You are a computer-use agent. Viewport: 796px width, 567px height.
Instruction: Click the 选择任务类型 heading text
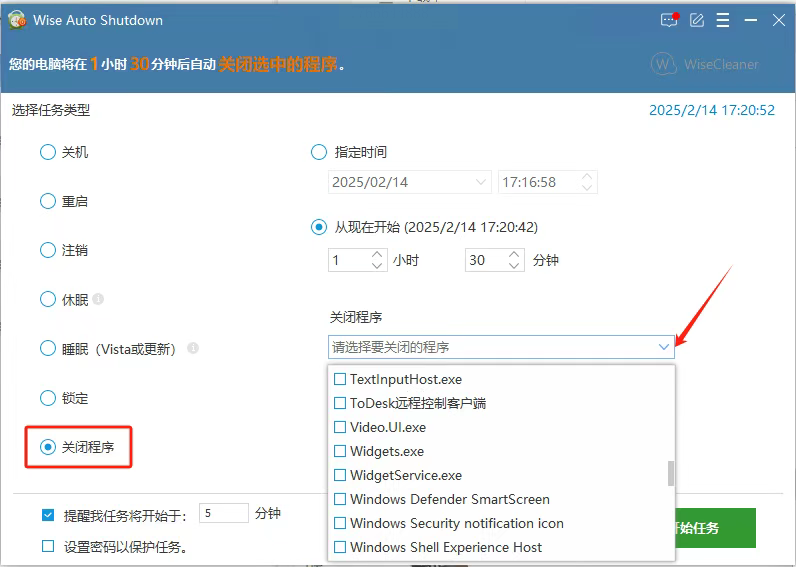[51, 110]
